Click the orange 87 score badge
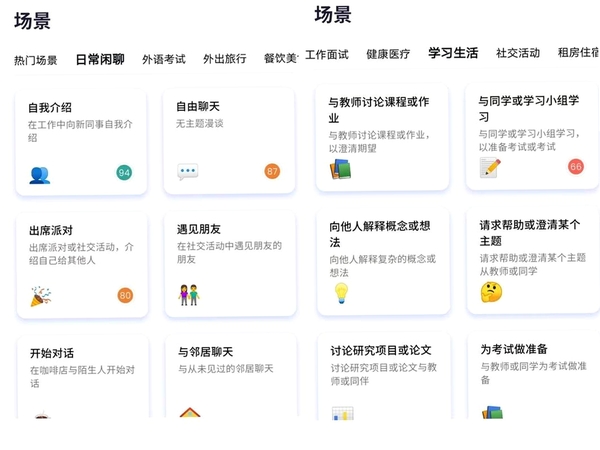600x450 pixels. (x=272, y=171)
